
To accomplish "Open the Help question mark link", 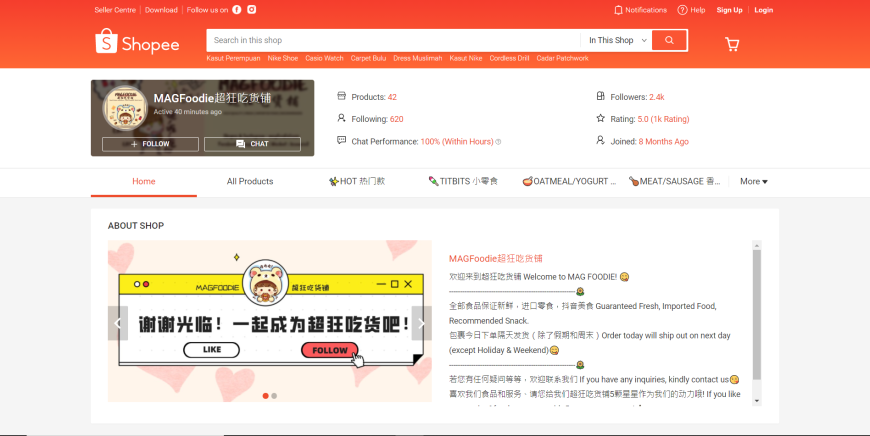I will (x=691, y=10).
